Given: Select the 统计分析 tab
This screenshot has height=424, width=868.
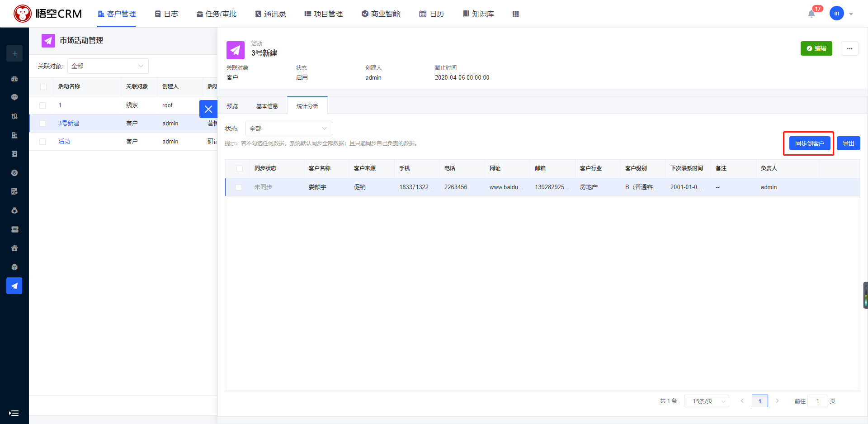Looking at the screenshot, I should coord(307,106).
